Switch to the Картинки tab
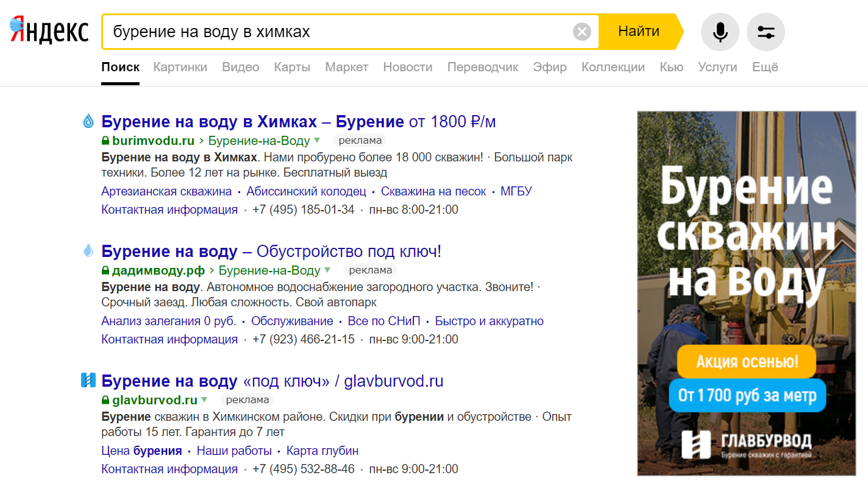Image resolution: width=868 pixels, height=489 pixels. point(180,67)
